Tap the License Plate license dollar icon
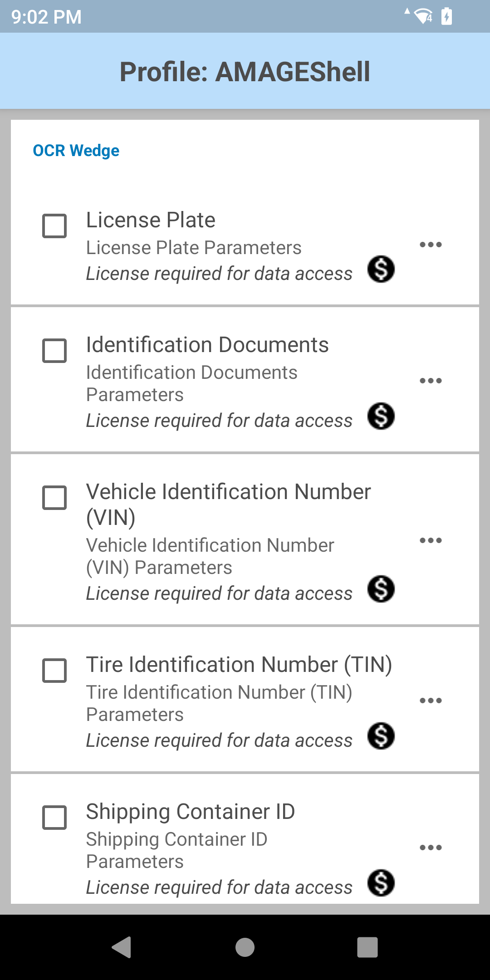The height and width of the screenshot is (980, 490). [x=381, y=269]
